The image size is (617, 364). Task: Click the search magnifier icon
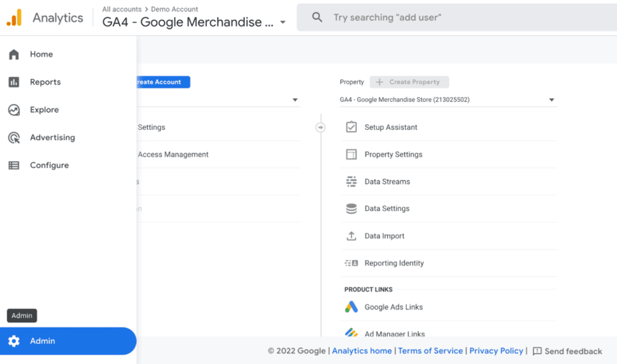tap(317, 17)
